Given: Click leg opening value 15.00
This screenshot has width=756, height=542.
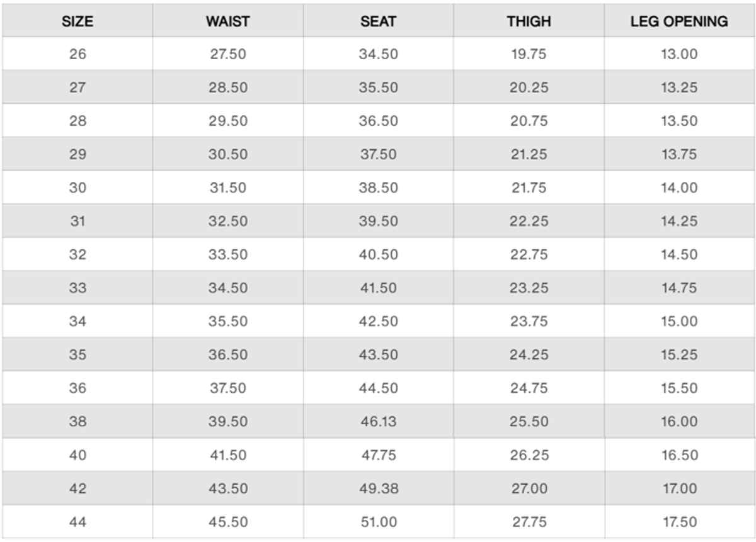Looking at the screenshot, I should click(x=679, y=321).
